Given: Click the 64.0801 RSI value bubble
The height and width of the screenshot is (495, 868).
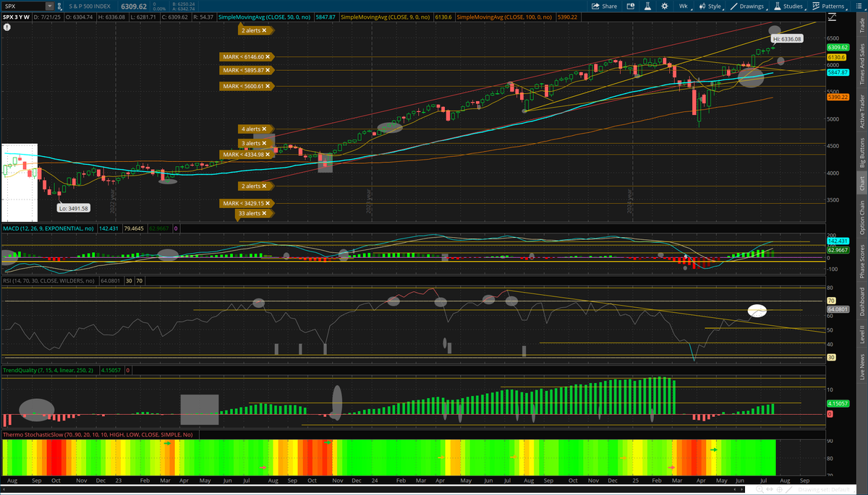Looking at the screenshot, I should click(836, 309).
